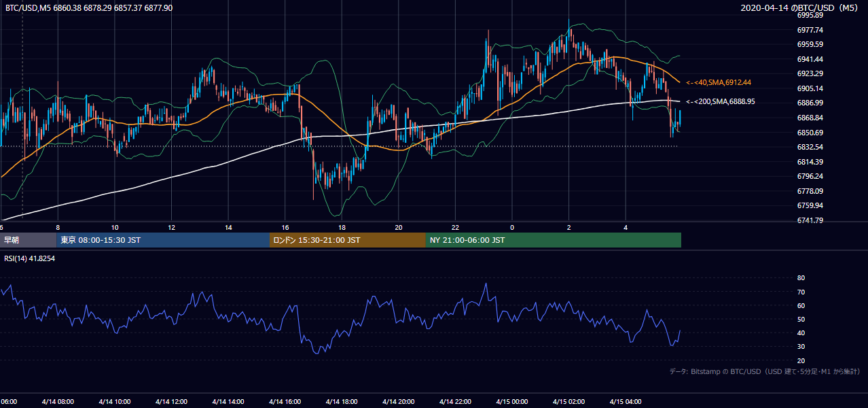Screen dimensions: 868x408
Task: Click the orange 40 SMA label 6912.44
Action: point(718,82)
